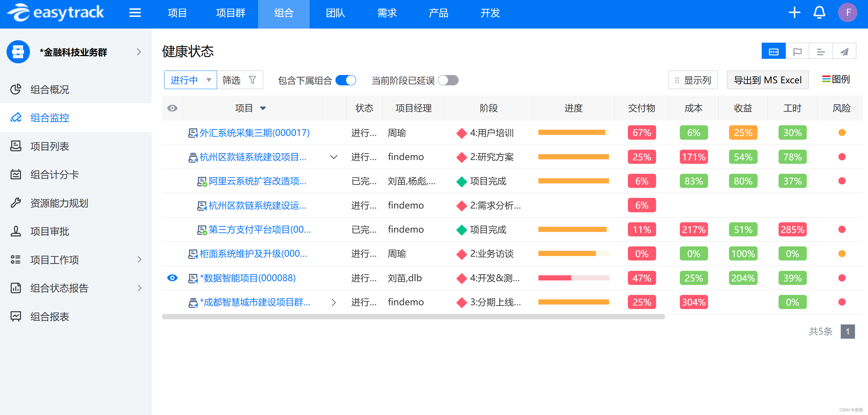This screenshot has height=415, width=868.
Task: Toggle eye icon in table header
Action: tap(172, 108)
